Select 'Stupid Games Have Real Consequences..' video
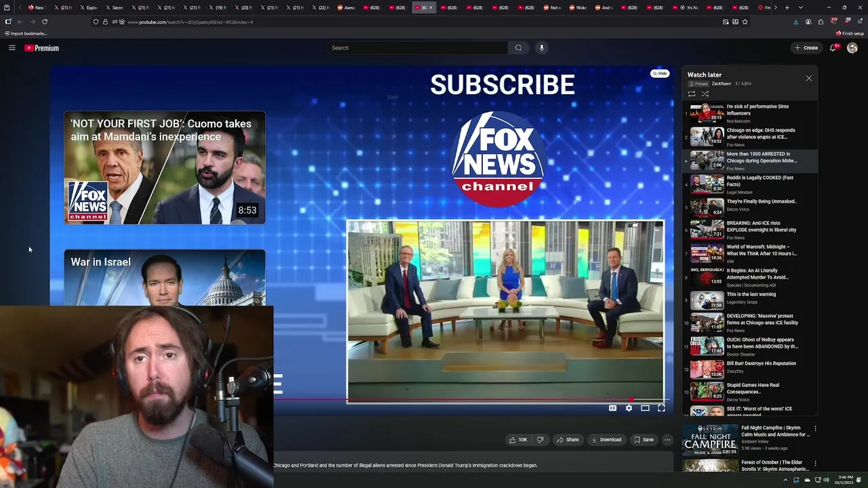The height and width of the screenshot is (488, 868). (749, 392)
